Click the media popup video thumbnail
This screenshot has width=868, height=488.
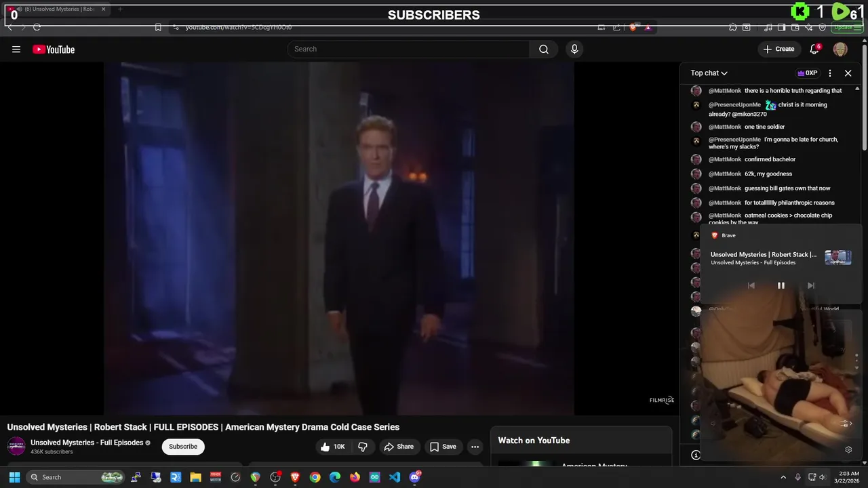838,258
